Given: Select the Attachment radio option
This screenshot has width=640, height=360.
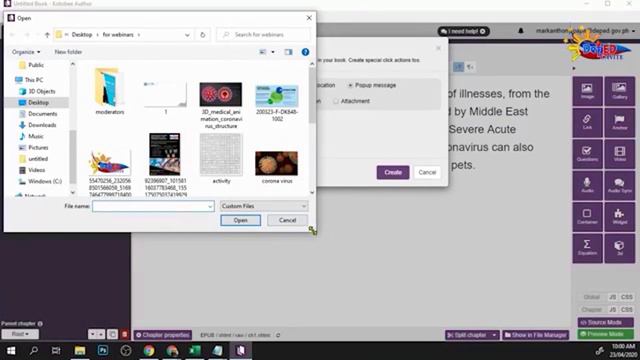Looking at the screenshot, I should (x=336, y=101).
